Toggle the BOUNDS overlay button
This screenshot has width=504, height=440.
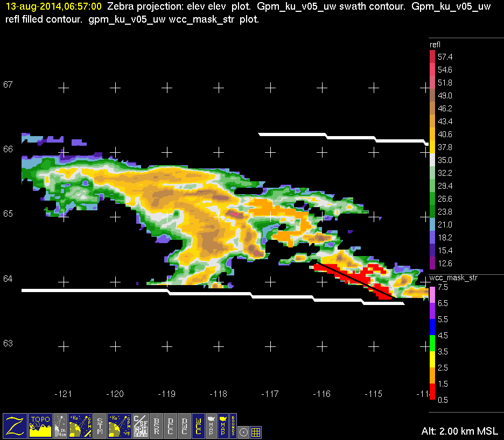coord(233,425)
